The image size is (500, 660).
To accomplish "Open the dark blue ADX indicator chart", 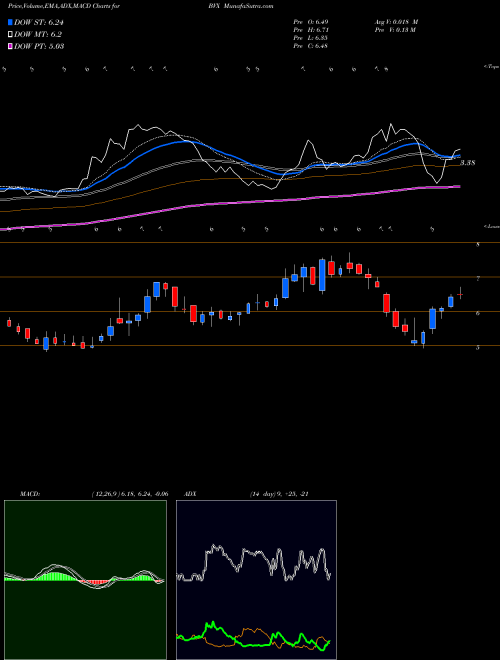I will [256, 580].
